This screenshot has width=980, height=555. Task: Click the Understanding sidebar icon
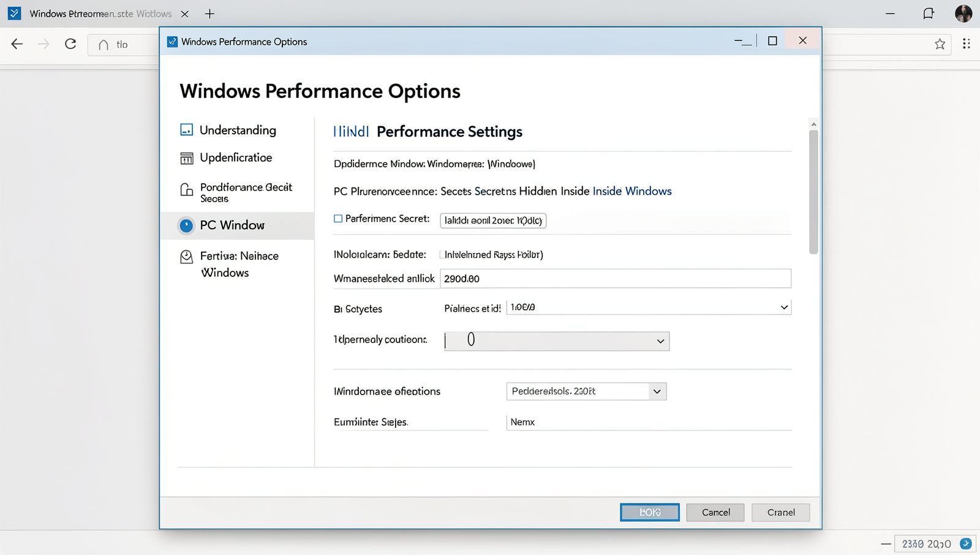pyautogui.click(x=186, y=130)
